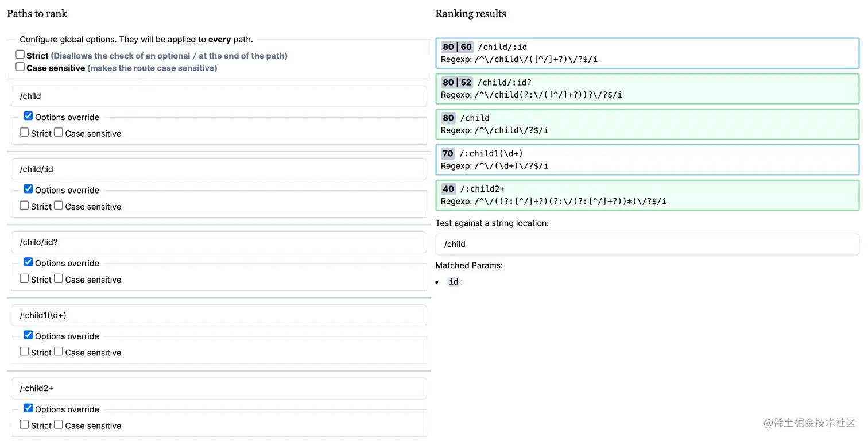Enable the global Strict checkbox
The height and width of the screenshot is (441, 868).
pos(20,55)
